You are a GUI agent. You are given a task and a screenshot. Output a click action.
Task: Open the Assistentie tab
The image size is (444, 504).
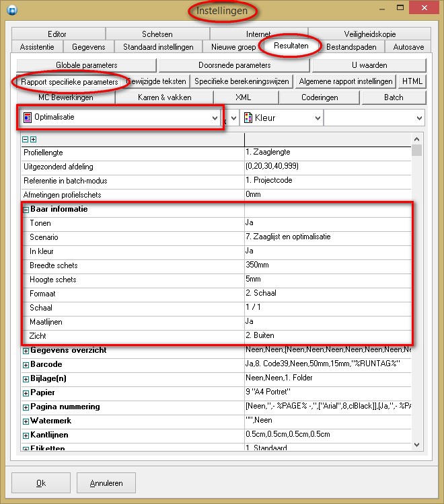point(37,47)
